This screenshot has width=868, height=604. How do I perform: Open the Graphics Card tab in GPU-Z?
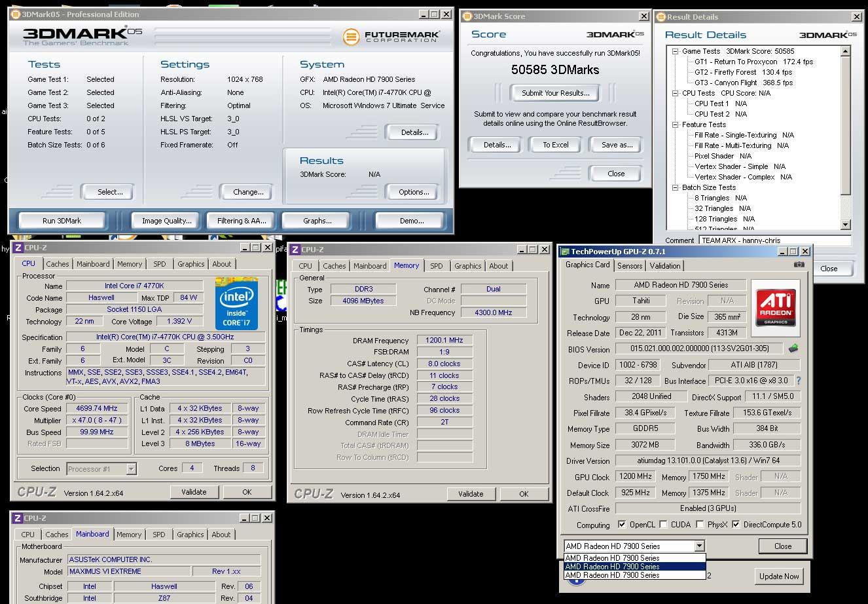click(588, 265)
